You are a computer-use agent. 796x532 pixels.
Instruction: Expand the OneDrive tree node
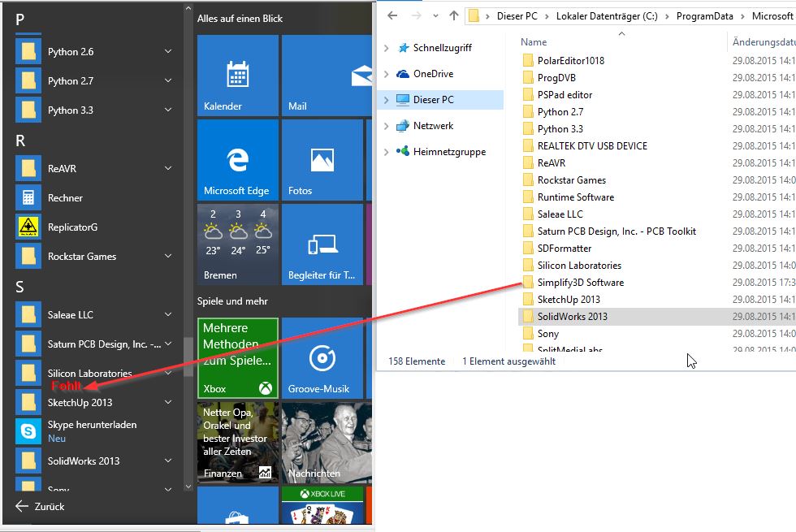[387, 74]
